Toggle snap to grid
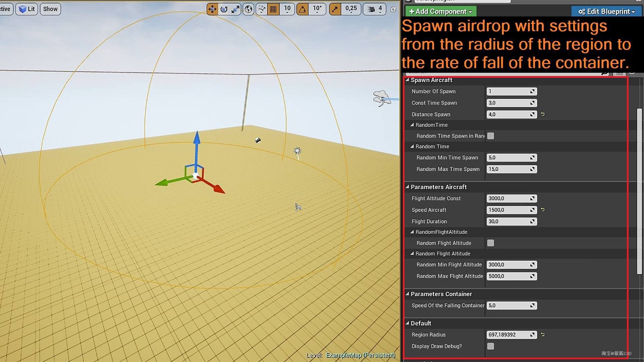644x362 pixels. pyautogui.click(x=273, y=9)
